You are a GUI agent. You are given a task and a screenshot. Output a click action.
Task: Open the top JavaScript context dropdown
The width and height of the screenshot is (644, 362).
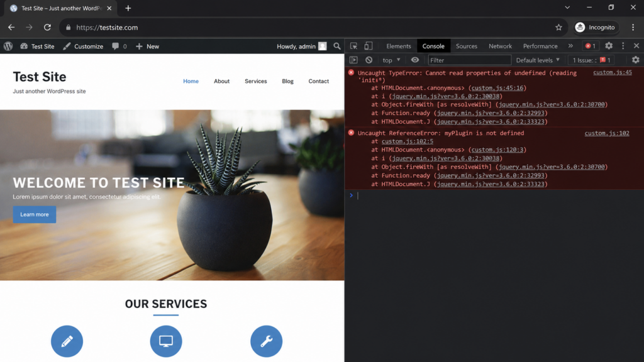391,60
